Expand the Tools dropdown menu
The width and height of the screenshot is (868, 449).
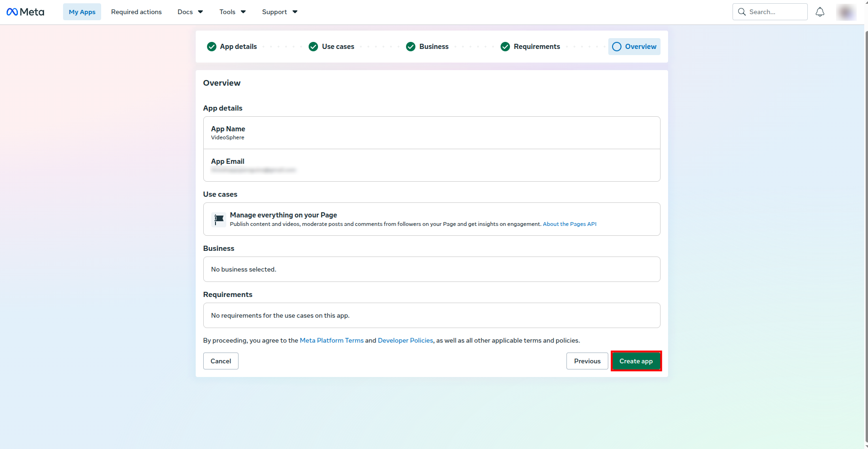232,12
